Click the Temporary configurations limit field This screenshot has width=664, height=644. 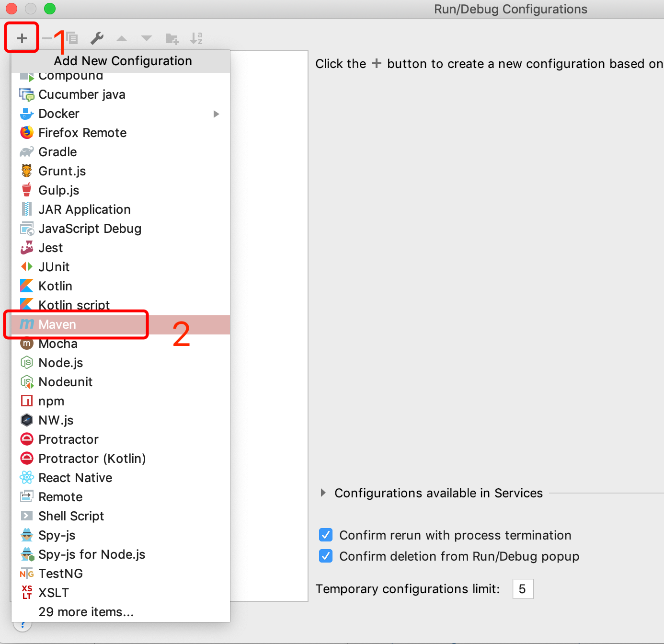(523, 589)
